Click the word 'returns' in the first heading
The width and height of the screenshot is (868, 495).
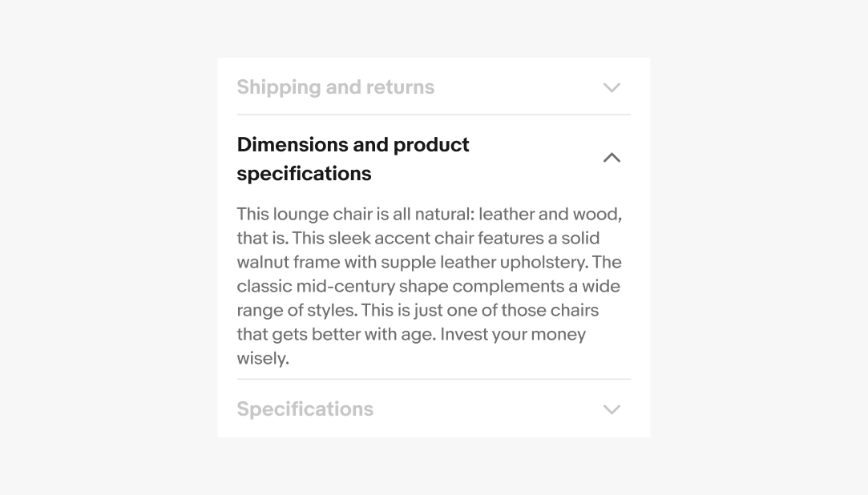click(401, 87)
